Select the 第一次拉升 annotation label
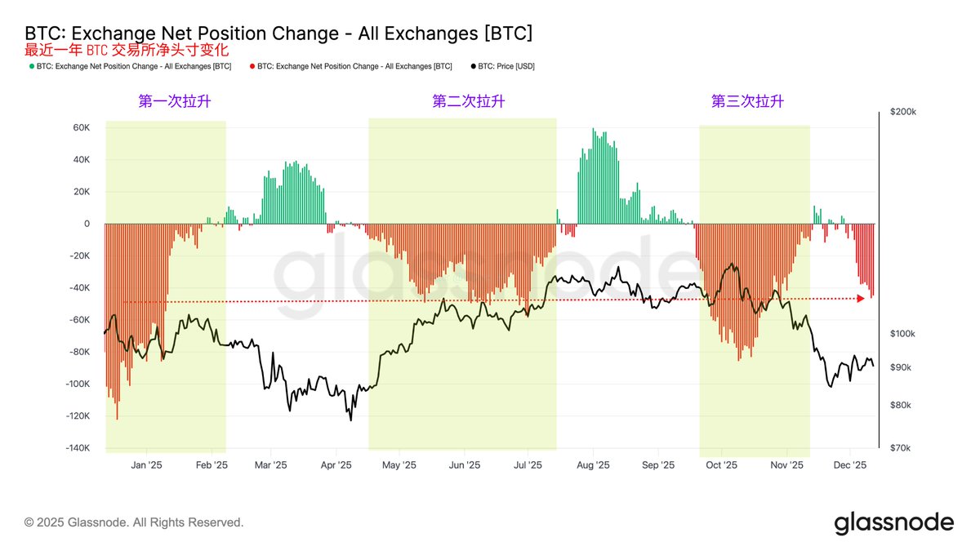Screen dimensions: 980x551 click(x=175, y=102)
